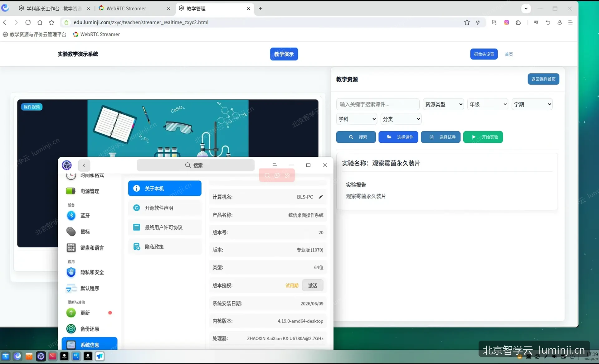Go back with the settings window's back arrow

(x=84, y=165)
